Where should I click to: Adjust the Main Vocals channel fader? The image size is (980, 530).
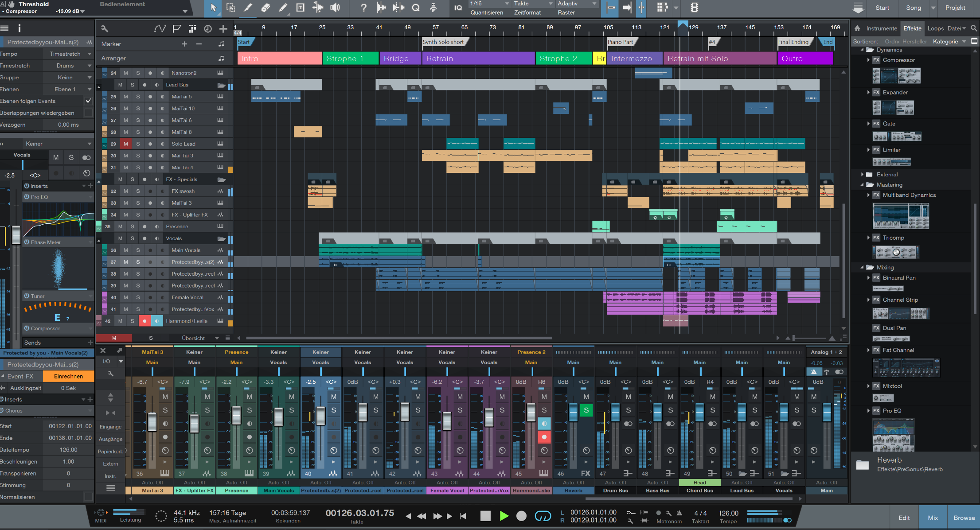(x=278, y=417)
